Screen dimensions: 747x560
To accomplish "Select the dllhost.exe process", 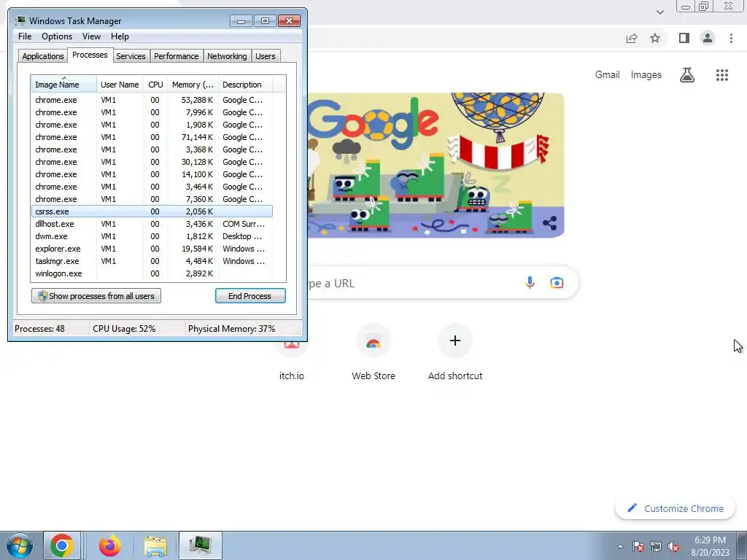I will click(152, 224).
